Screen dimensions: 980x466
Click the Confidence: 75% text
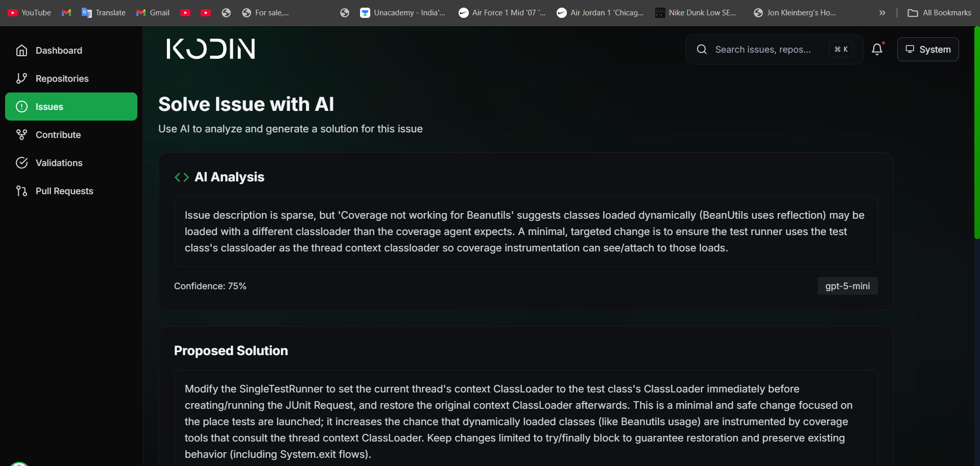tap(210, 286)
